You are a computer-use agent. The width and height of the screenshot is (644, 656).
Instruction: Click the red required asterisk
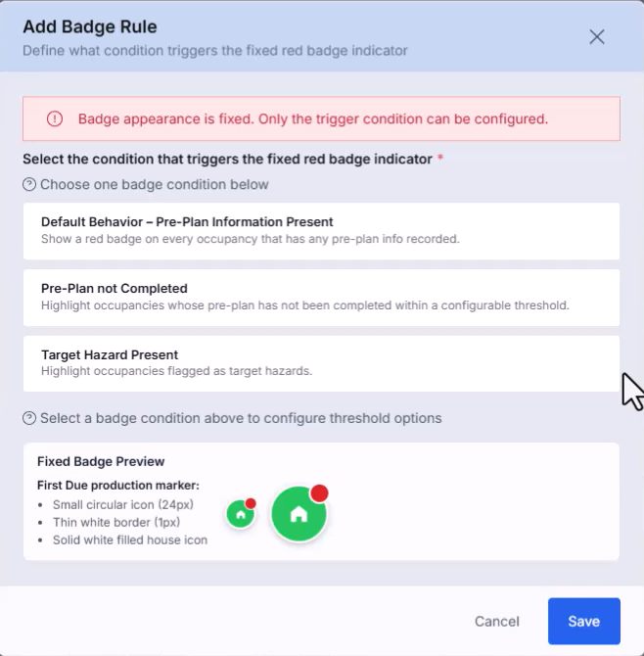tap(439, 158)
